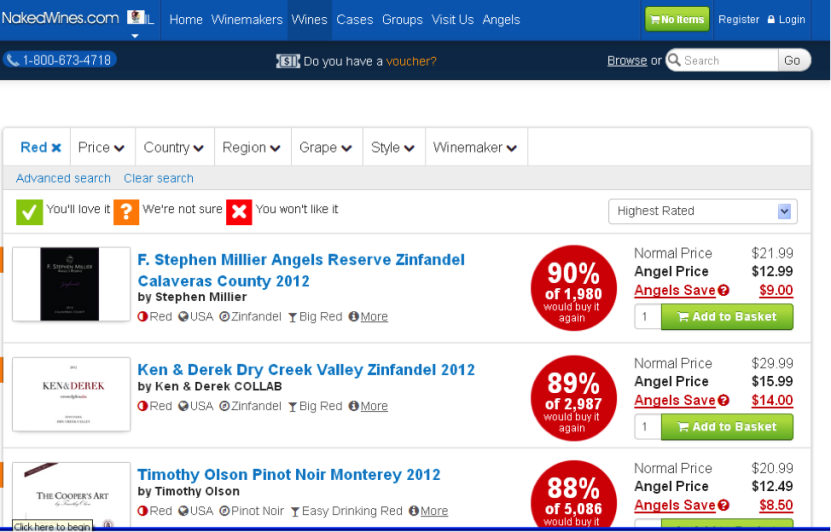This screenshot has height=532, width=831.
Task: Click the 88% would buy again badge
Action: [x=573, y=495]
